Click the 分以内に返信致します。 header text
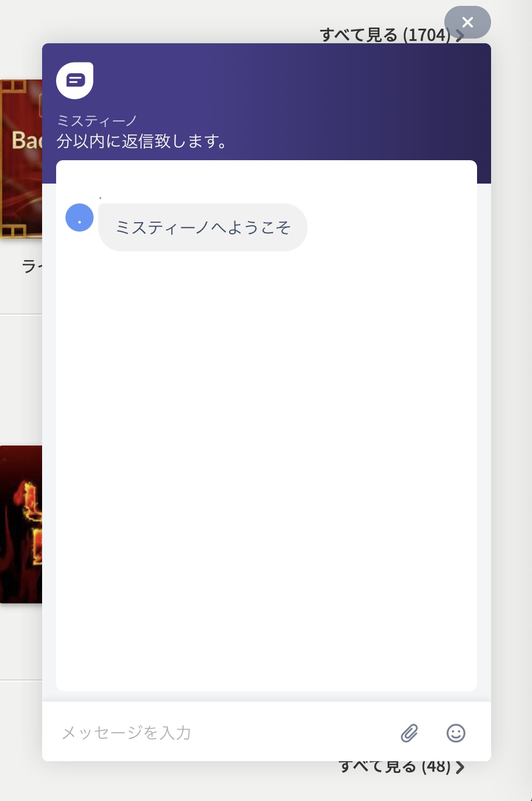 [x=142, y=141]
